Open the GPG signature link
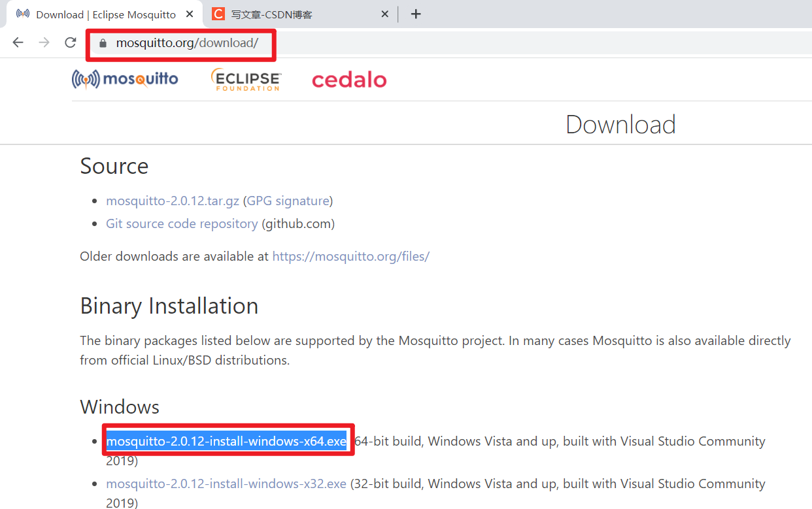Screen dimensions: 812x509 click(288, 201)
